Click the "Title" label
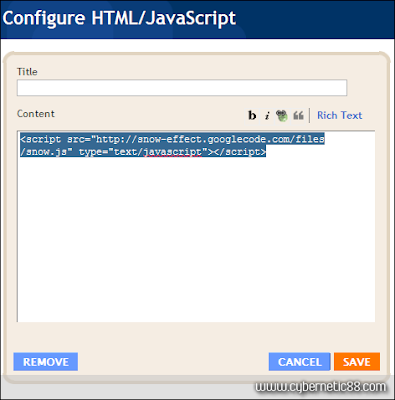 [27, 72]
